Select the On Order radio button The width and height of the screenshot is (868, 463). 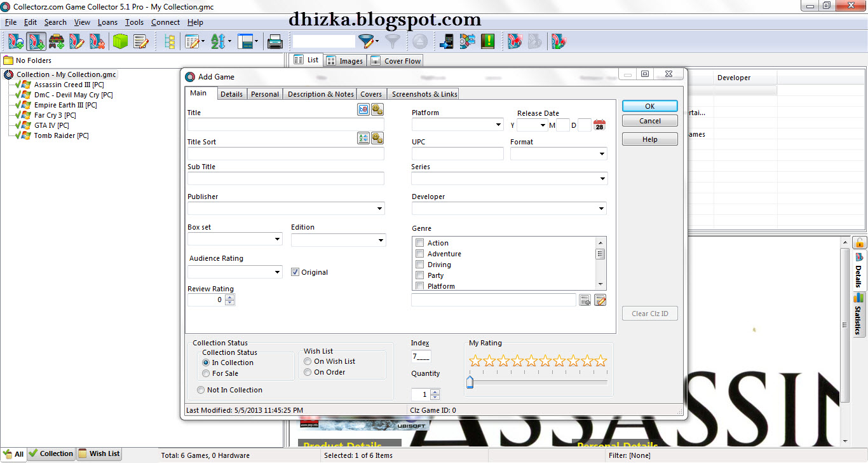coord(308,372)
